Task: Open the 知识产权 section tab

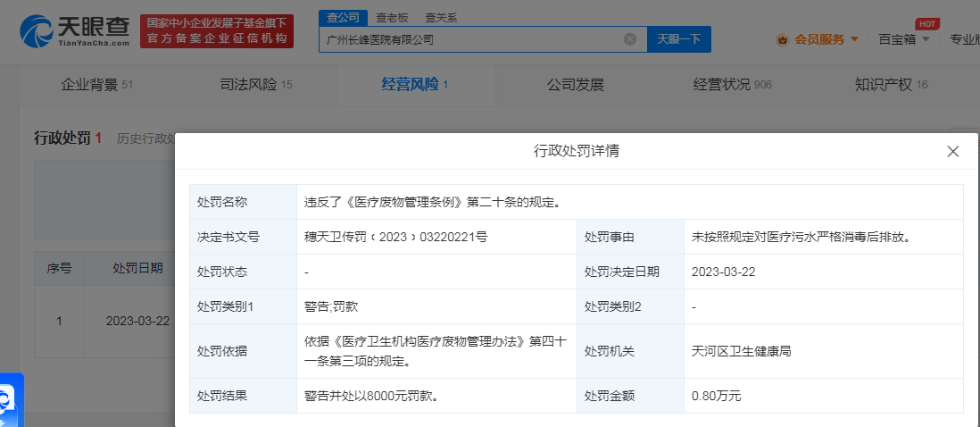Action: 891,85
